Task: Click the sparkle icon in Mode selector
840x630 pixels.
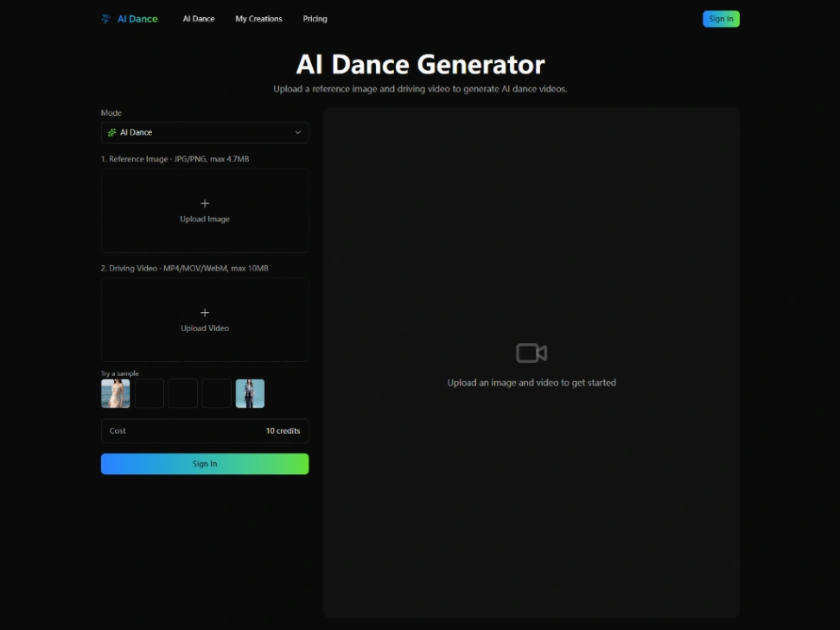Action: [x=111, y=132]
